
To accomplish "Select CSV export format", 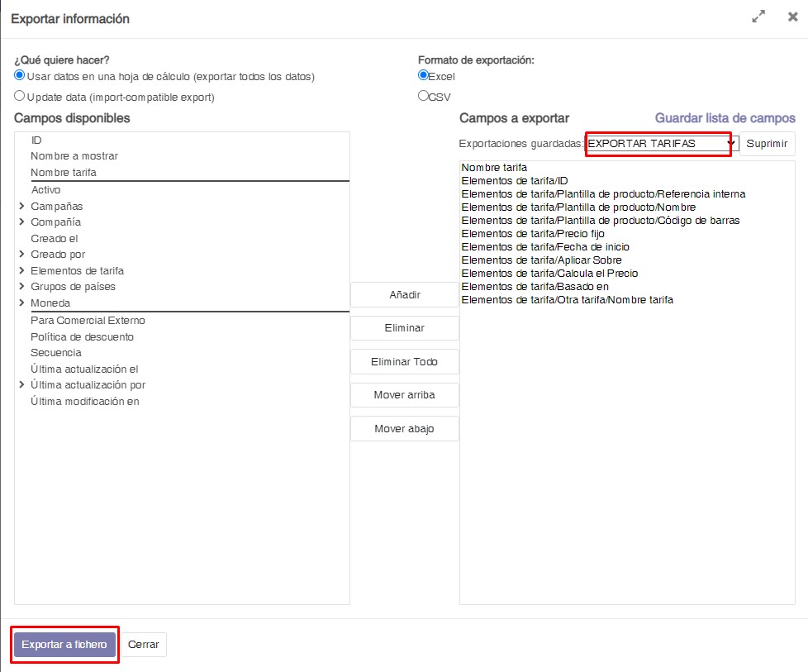I will point(423,96).
